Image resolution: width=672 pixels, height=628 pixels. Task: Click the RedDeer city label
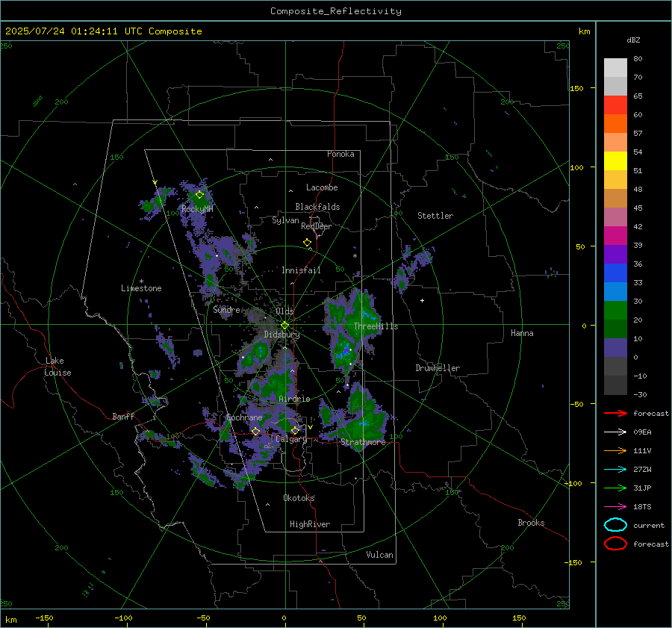317,226
